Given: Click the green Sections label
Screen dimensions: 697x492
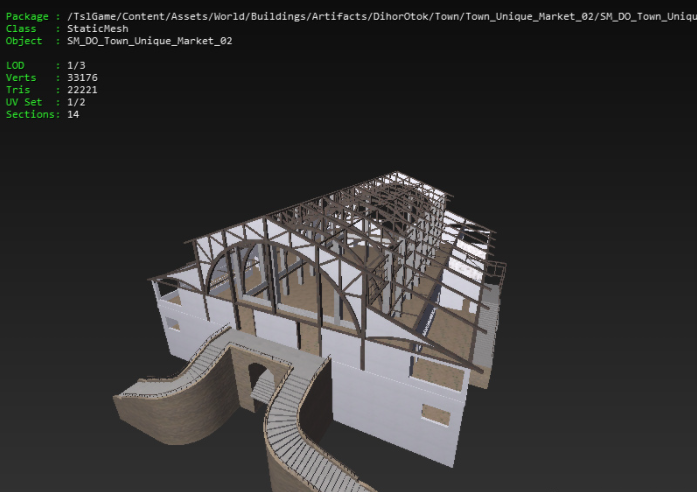Looking at the screenshot, I should coord(30,114).
